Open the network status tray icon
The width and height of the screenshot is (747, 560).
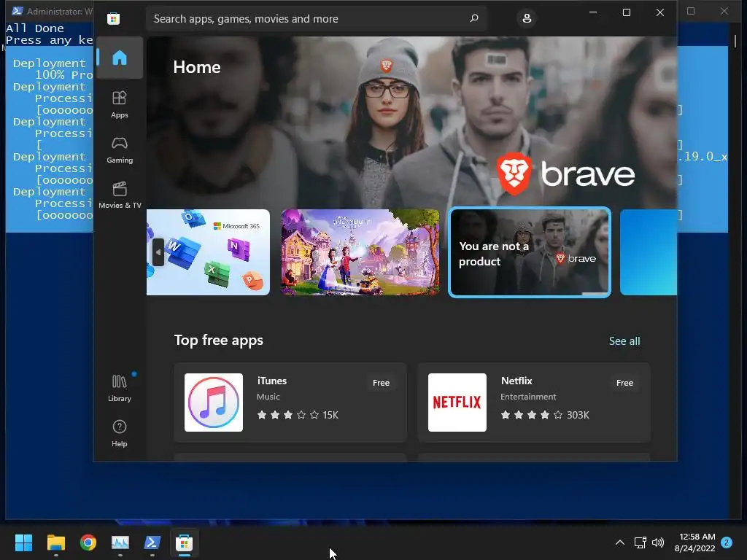[x=640, y=542]
